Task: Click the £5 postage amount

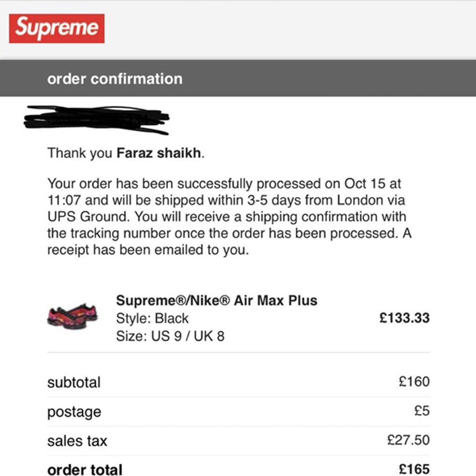Action: pyautogui.click(x=422, y=411)
